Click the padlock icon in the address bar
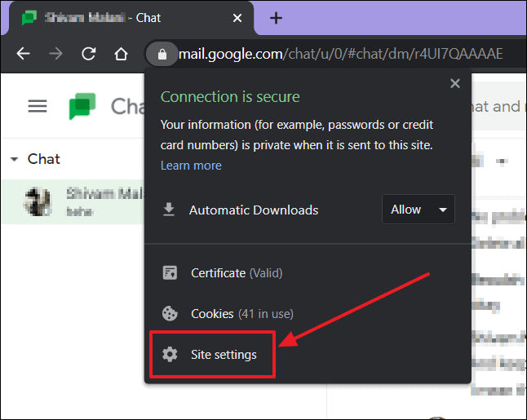 pos(162,54)
